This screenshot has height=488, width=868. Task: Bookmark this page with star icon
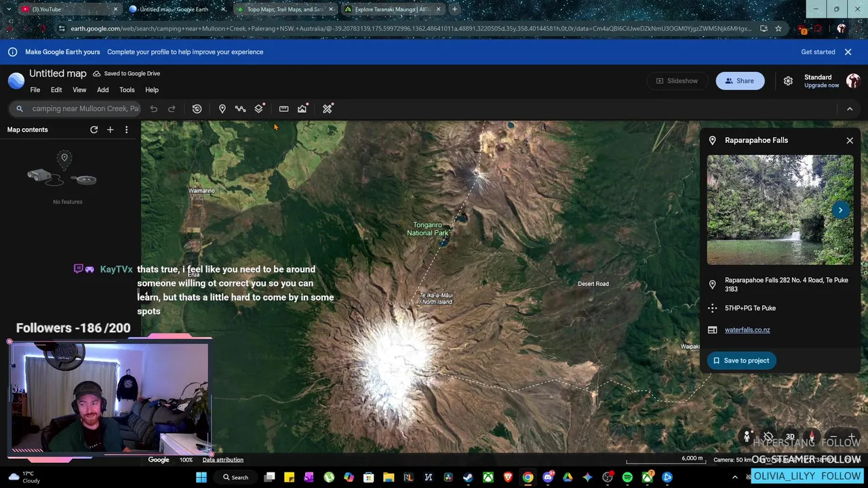[778, 28]
